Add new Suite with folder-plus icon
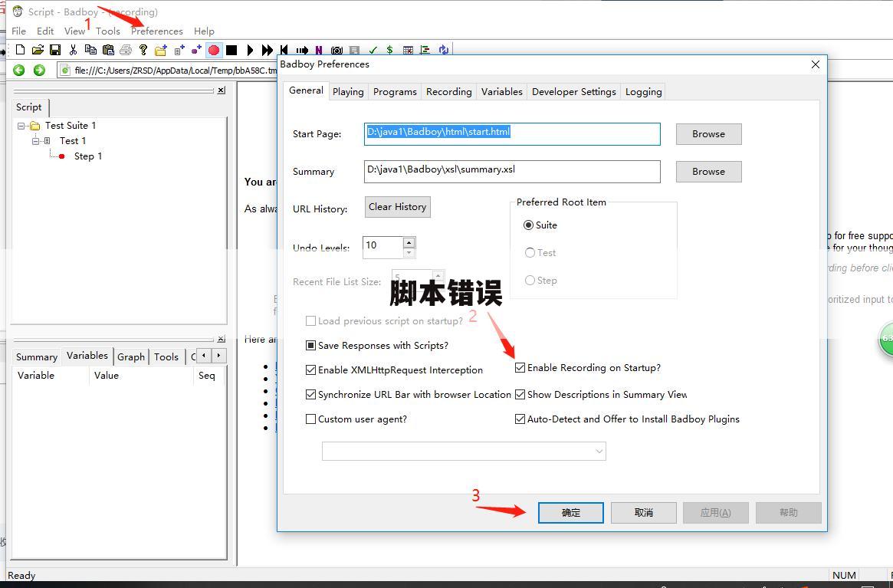The image size is (893, 588). point(161,50)
